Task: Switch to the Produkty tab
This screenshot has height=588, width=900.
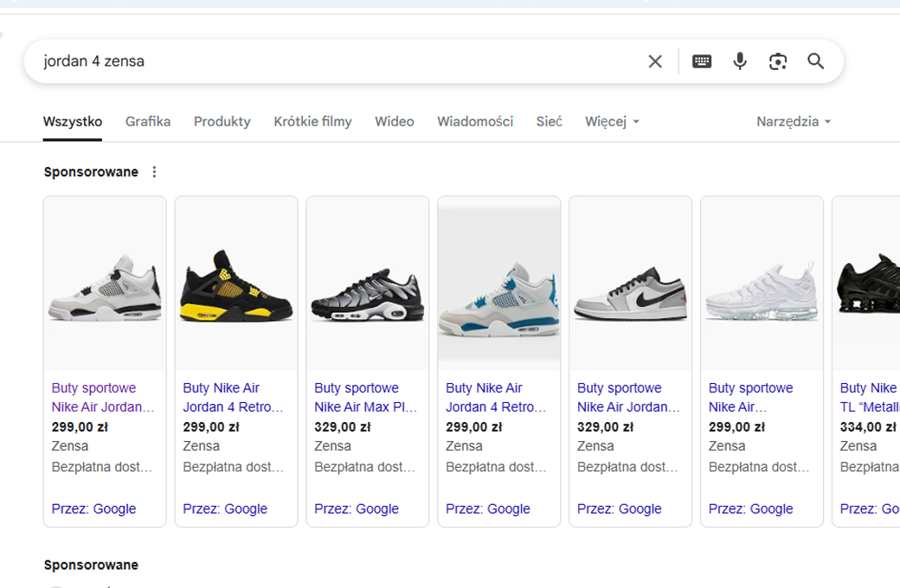Action: coord(222,122)
